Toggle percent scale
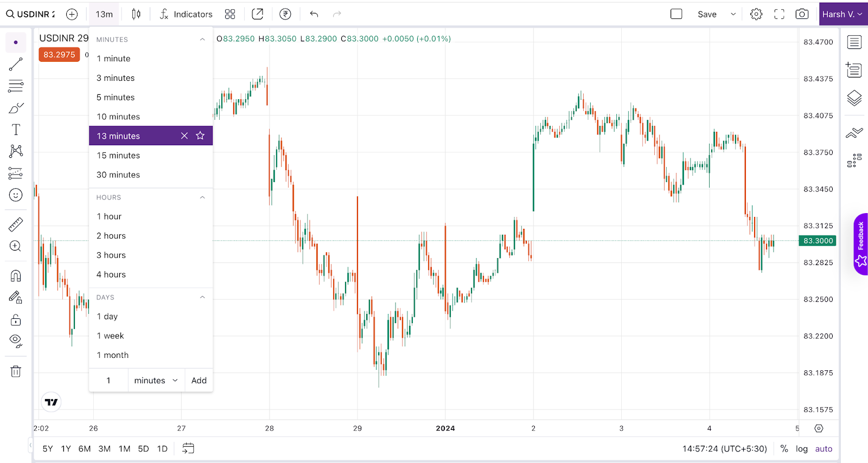 click(784, 449)
